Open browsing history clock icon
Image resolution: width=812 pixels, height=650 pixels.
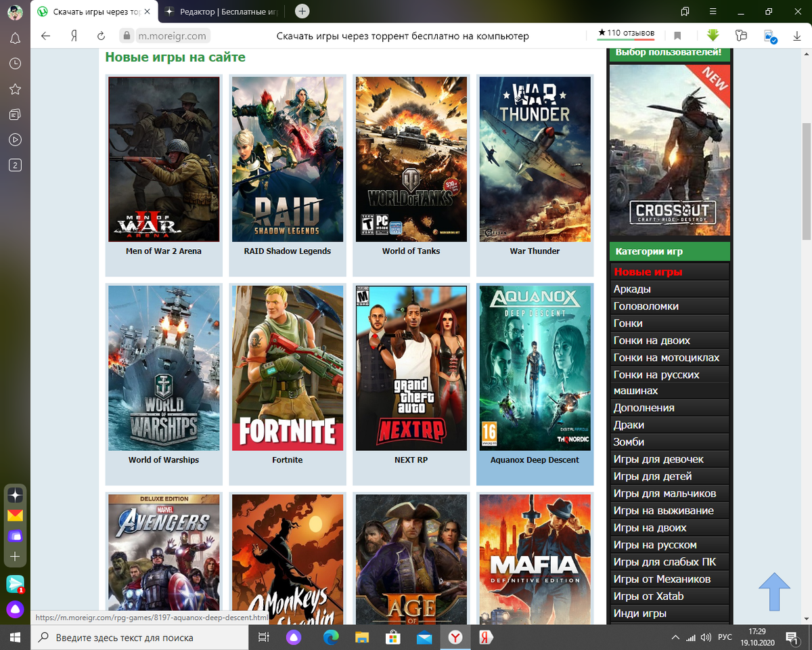click(x=15, y=64)
